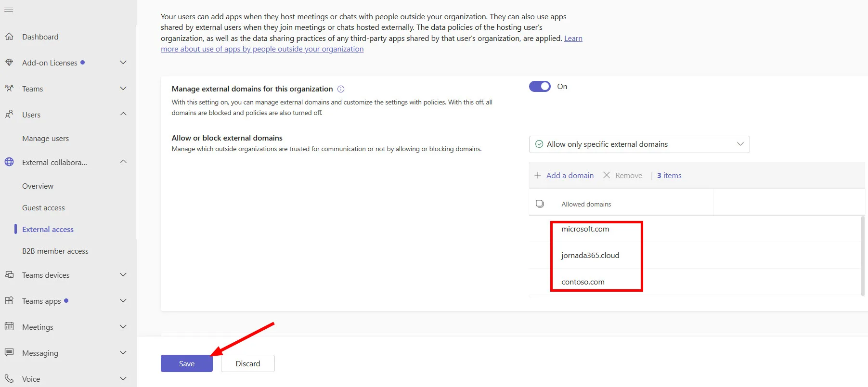Image resolution: width=868 pixels, height=387 pixels.
Task: Click the Voice phone icon
Action: point(9,379)
